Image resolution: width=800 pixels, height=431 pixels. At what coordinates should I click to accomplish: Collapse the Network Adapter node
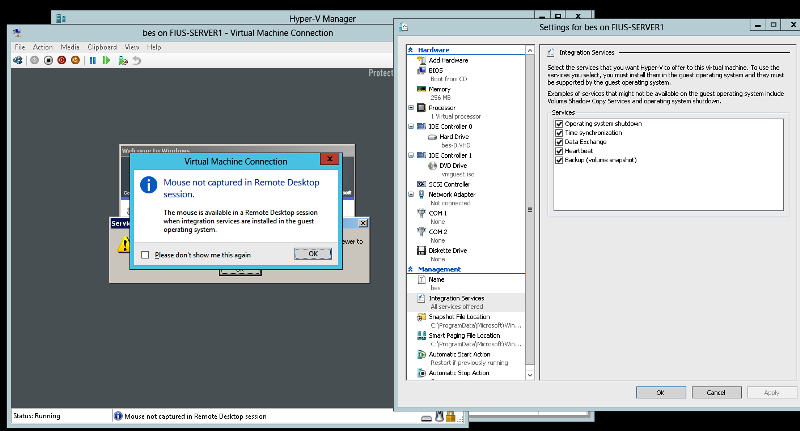click(411, 194)
